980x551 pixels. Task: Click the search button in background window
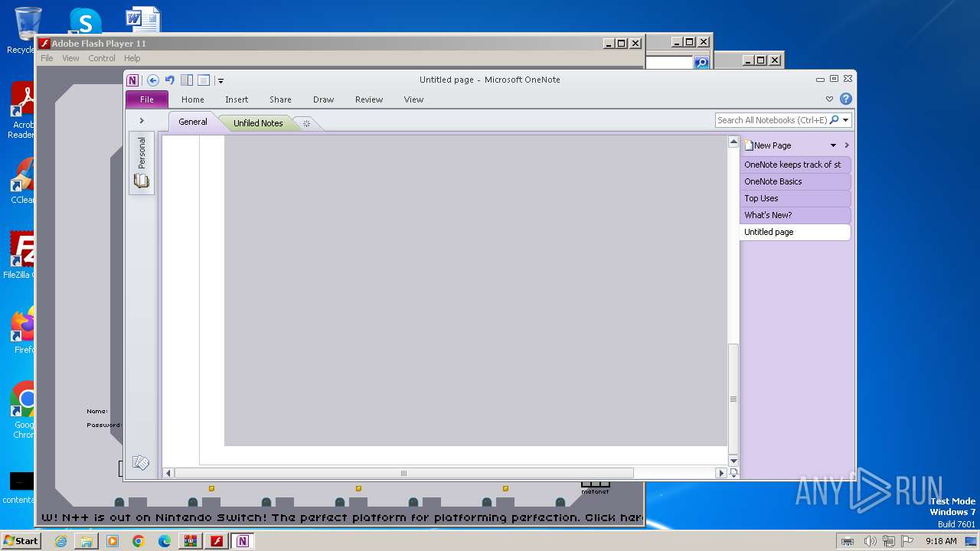(x=701, y=63)
